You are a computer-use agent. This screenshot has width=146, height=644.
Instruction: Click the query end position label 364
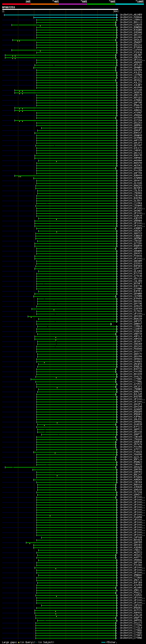click(x=115, y=11)
